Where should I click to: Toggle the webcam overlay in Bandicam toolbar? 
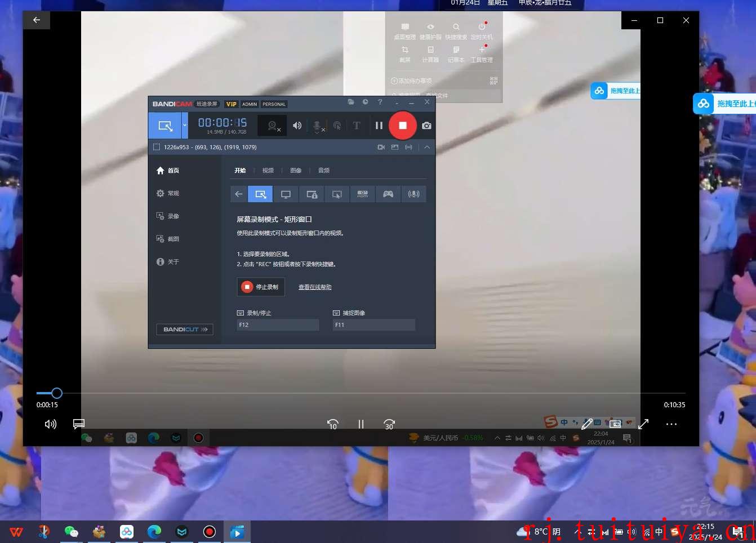273,126
